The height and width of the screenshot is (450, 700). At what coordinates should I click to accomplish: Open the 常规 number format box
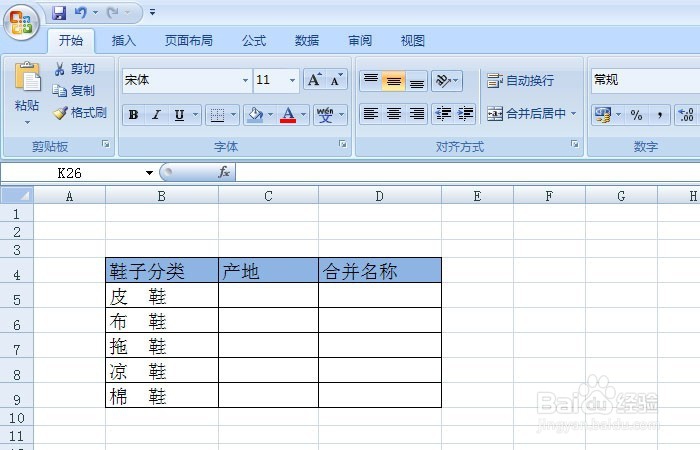point(646,80)
